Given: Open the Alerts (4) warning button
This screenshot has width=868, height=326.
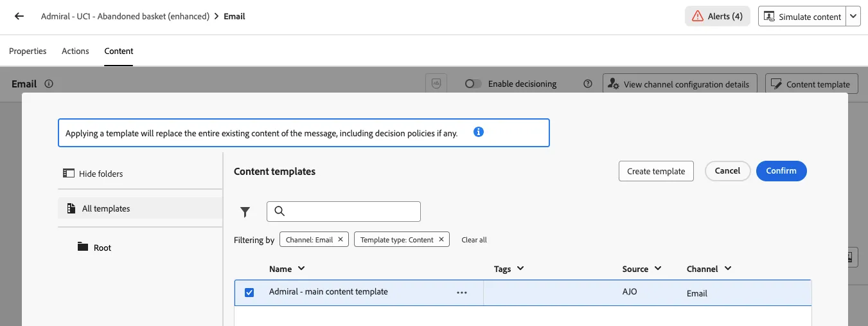Looking at the screenshot, I should tap(717, 17).
